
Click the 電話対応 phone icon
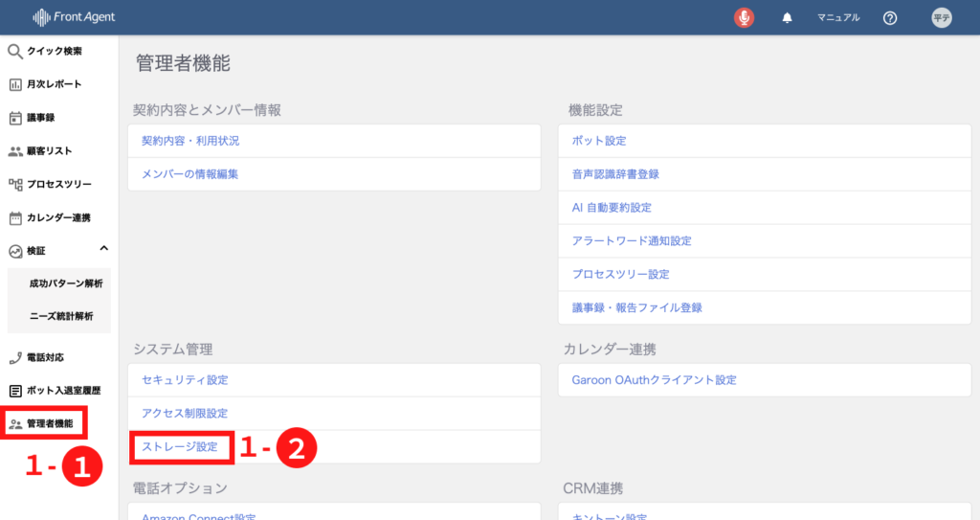point(15,357)
